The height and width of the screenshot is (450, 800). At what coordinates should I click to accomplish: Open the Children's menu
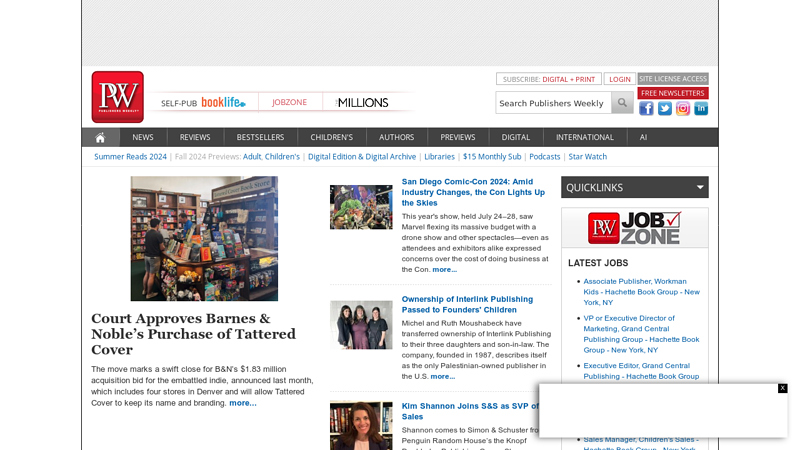click(332, 137)
